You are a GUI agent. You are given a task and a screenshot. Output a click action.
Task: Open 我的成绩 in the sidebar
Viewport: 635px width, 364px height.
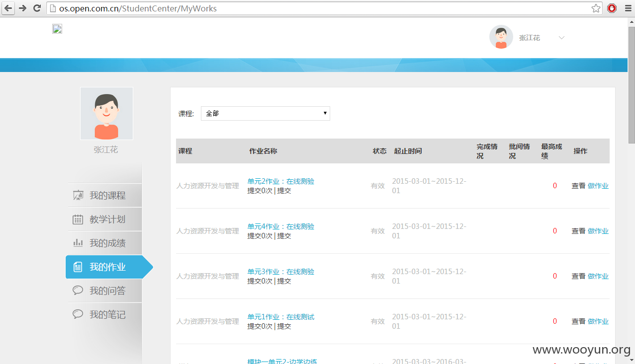(x=104, y=243)
